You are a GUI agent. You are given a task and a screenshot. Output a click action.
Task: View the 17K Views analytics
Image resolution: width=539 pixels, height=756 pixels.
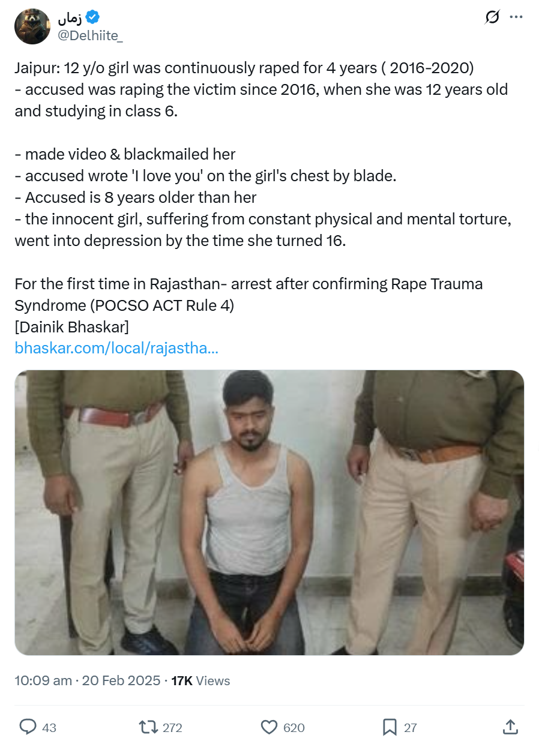[x=200, y=680]
